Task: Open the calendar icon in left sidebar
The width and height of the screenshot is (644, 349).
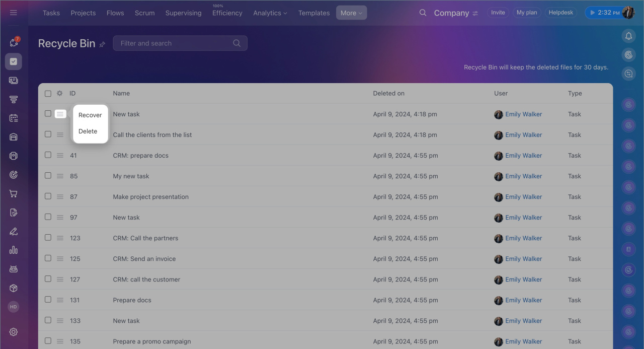Action: (x=14, y=118)
